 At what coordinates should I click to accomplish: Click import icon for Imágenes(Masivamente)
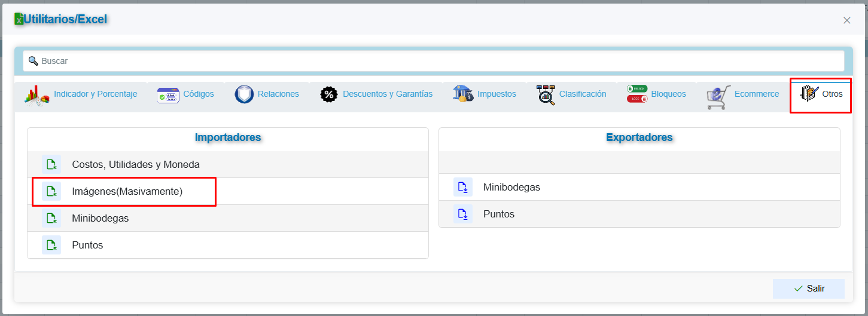click(51, 191)
